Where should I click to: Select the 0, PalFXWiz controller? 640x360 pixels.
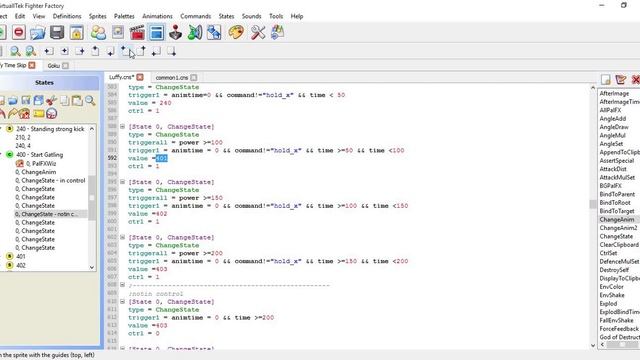click(x=41, y=163)
